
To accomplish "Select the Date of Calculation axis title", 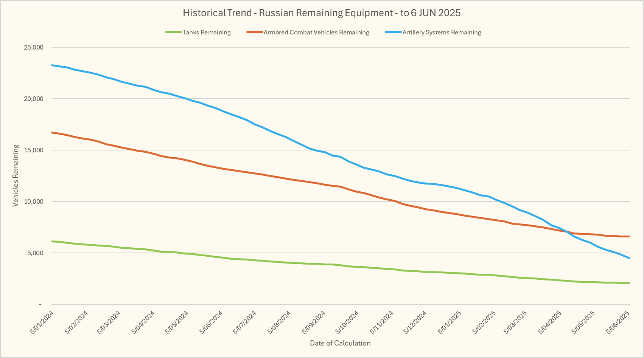I will pyautogui.click(x=340, y=343).
